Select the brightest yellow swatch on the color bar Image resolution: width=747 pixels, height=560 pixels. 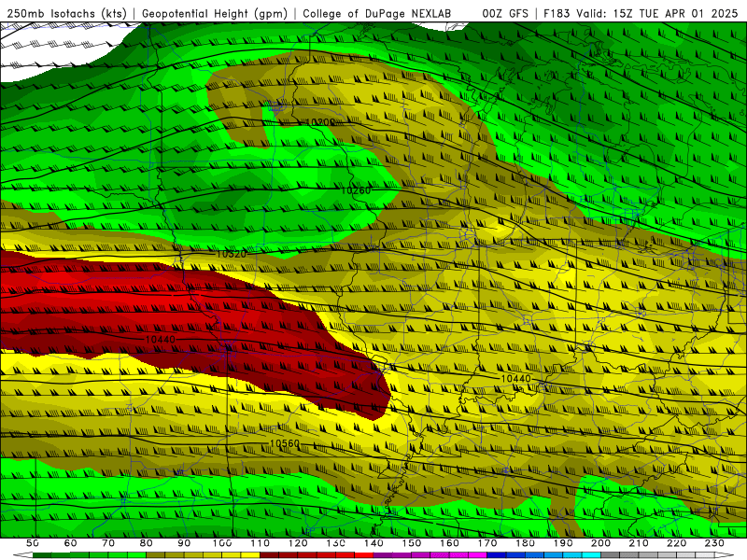pyautogui.click(x=250, y=555)
